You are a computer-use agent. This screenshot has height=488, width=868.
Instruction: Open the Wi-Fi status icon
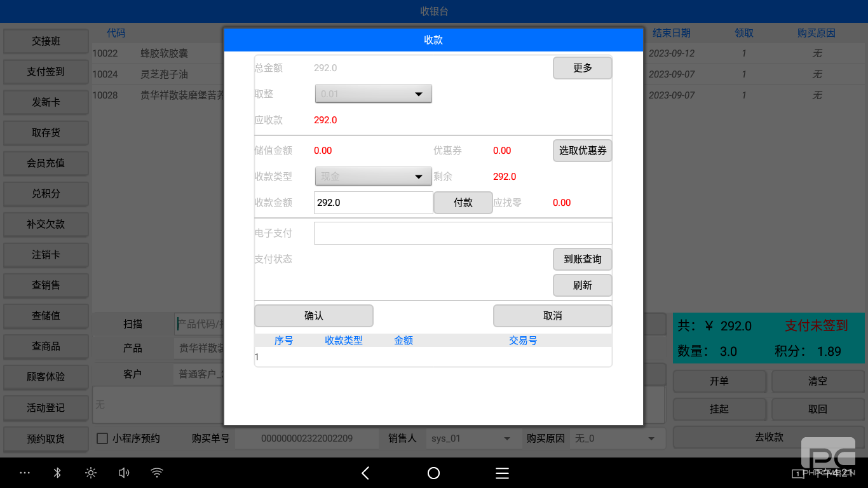157,473
